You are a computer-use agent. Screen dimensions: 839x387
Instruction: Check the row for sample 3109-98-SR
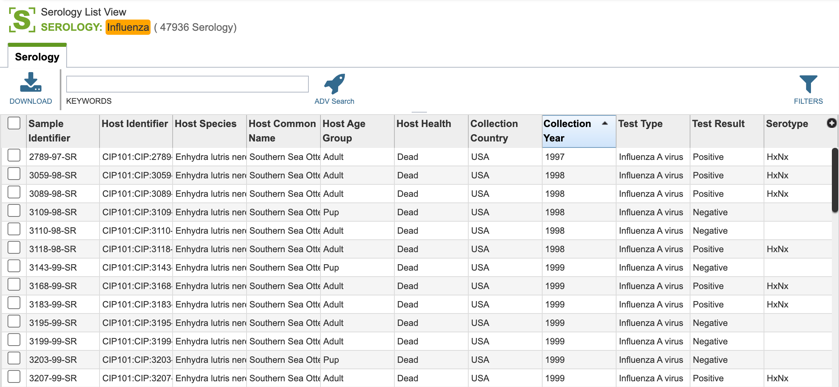coord(14,211)
